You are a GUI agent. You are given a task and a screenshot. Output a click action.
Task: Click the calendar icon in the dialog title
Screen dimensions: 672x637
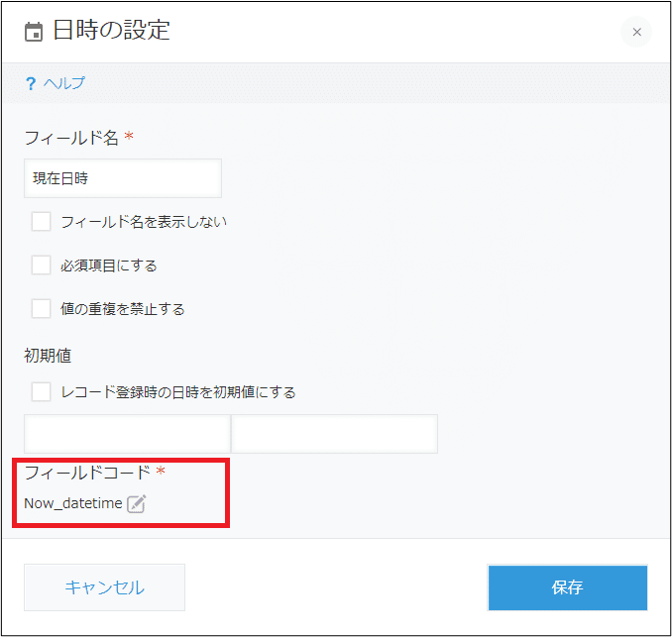point(34,32)
